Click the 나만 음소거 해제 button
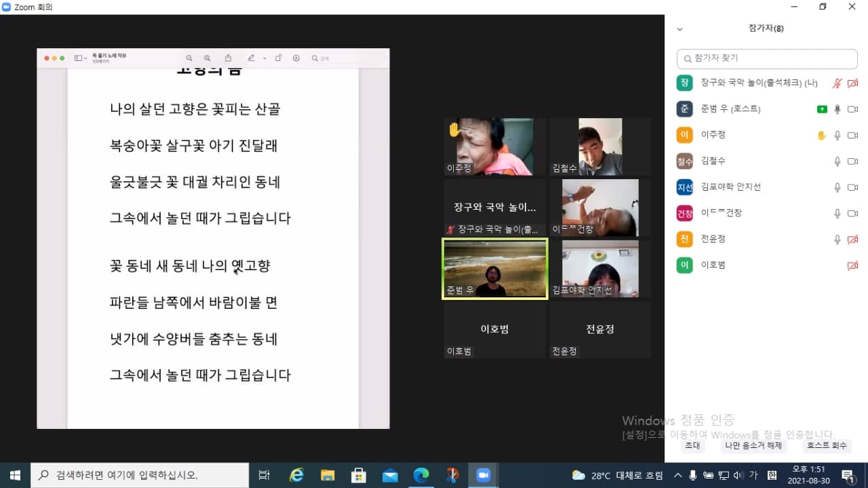868x488 pixels. tap(753, 446)
